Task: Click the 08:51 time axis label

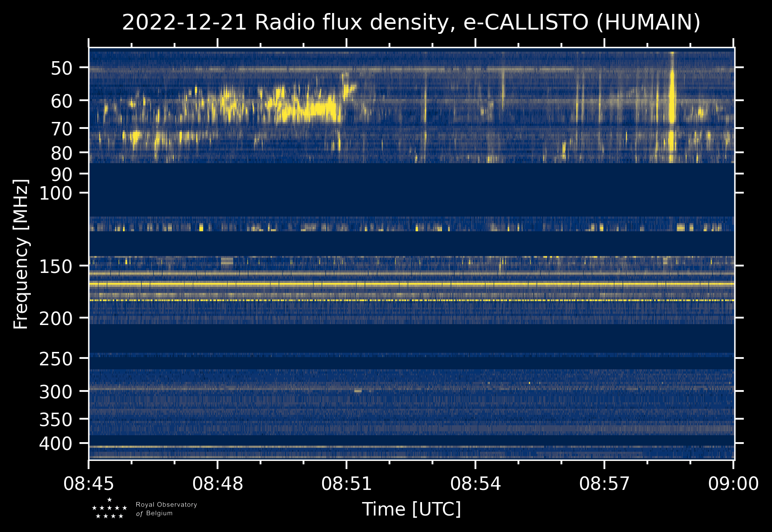Action: (346, 483)
